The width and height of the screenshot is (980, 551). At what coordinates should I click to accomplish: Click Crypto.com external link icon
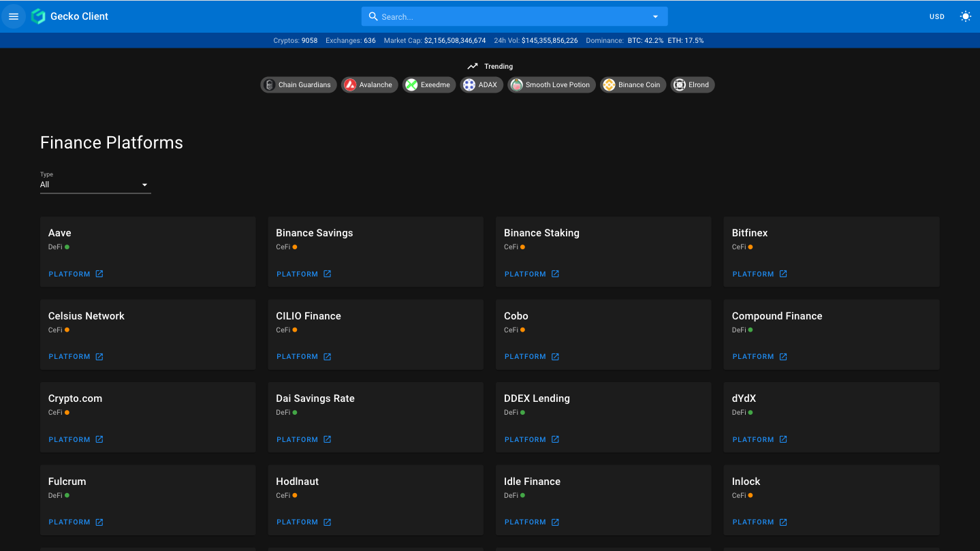click(x=99, y=439)
